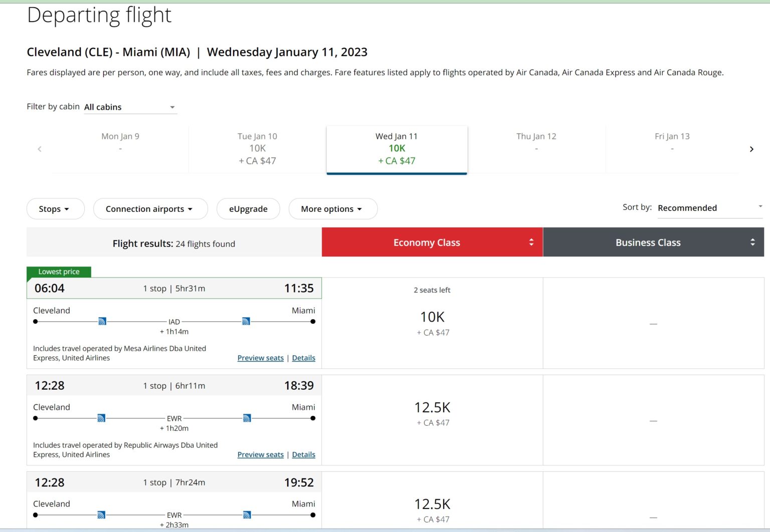Select the airline icon on the 12:28 EWR flight
Viewport: 770px width, 532px height.
(102, 418)
